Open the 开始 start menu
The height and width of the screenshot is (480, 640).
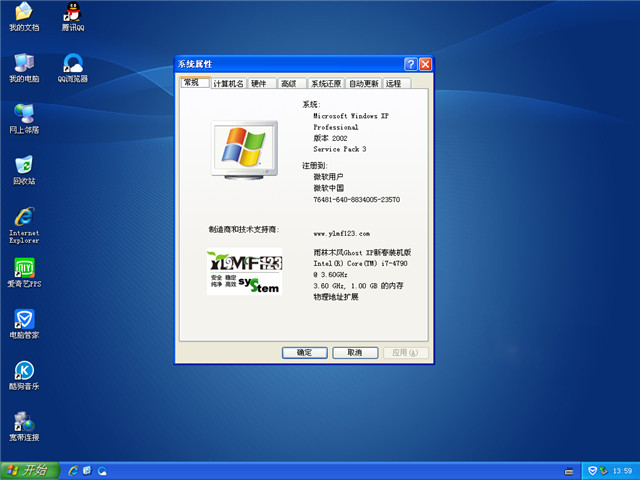[x=30, y=471]
